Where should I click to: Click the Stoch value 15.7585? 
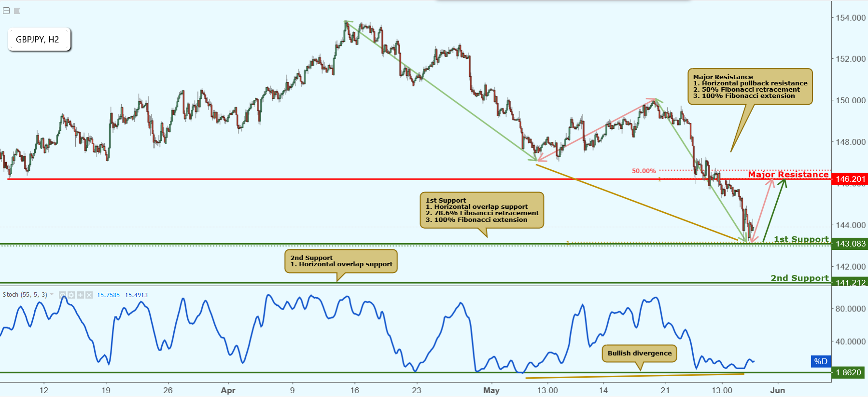108,295
